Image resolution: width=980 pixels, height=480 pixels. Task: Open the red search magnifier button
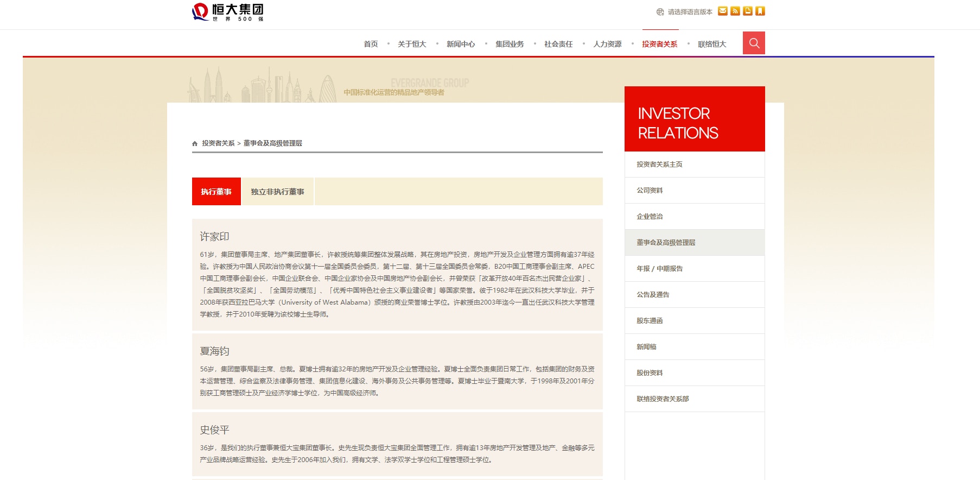pyautogui.click(x=754, y=43)
